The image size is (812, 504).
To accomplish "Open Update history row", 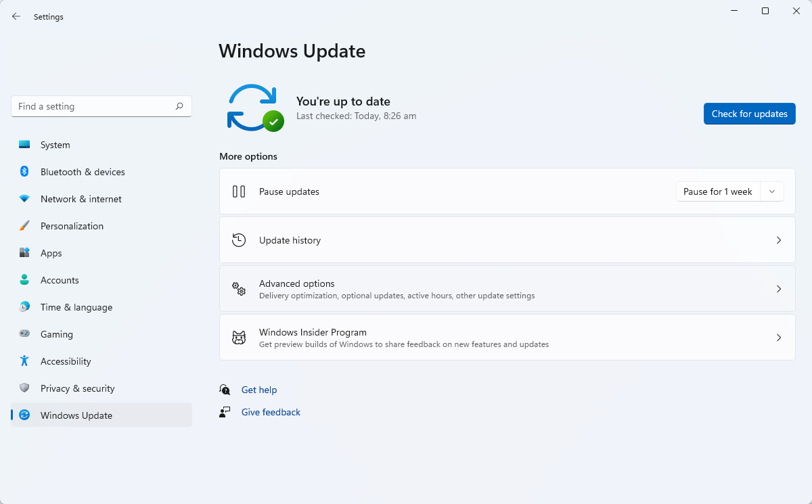I will (507, 240).
